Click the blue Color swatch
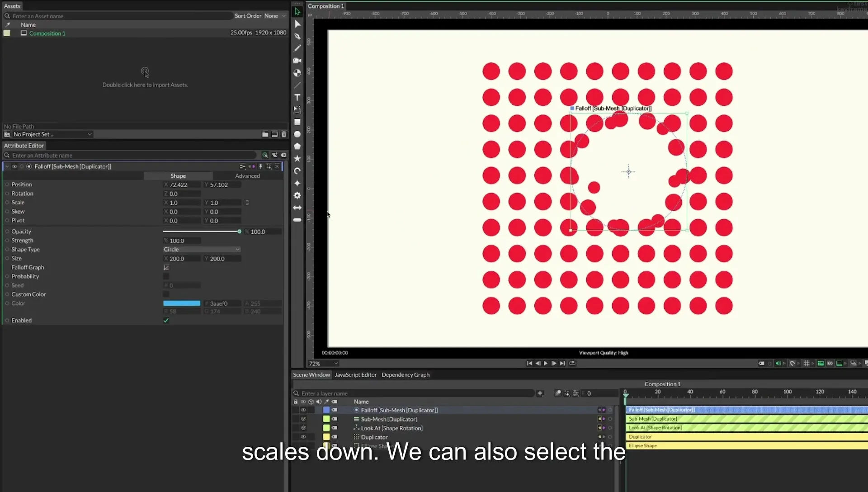Viewport: 868px width, 492px height. pos(182,303)
